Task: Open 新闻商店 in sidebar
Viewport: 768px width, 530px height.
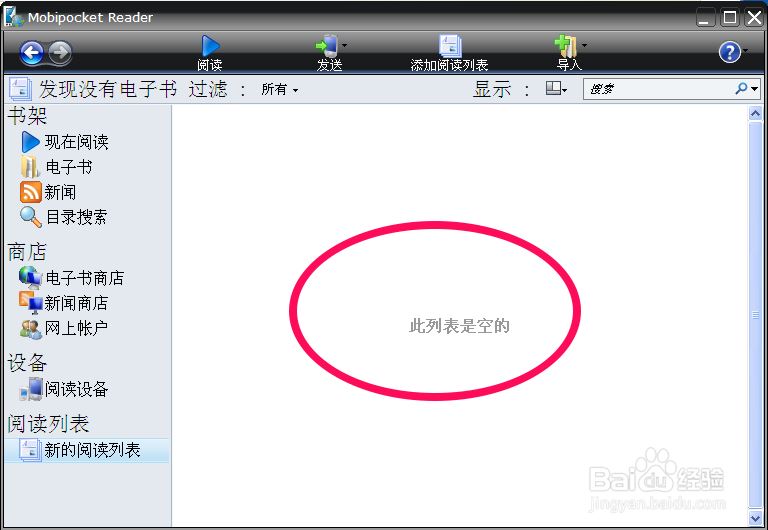Action: (64, 303)
